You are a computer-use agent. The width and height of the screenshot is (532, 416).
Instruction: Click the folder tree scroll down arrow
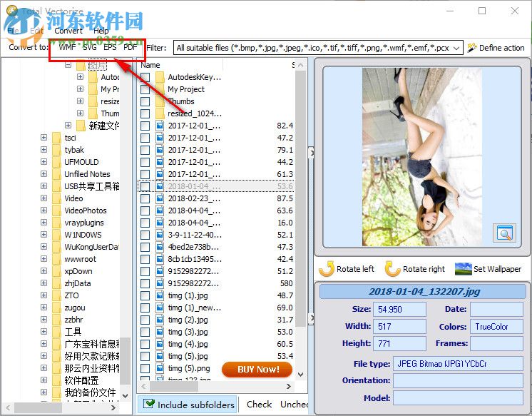125,396
